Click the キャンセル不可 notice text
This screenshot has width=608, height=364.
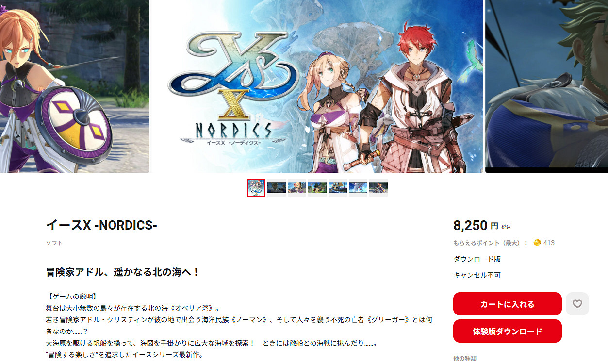pos(477,275)
